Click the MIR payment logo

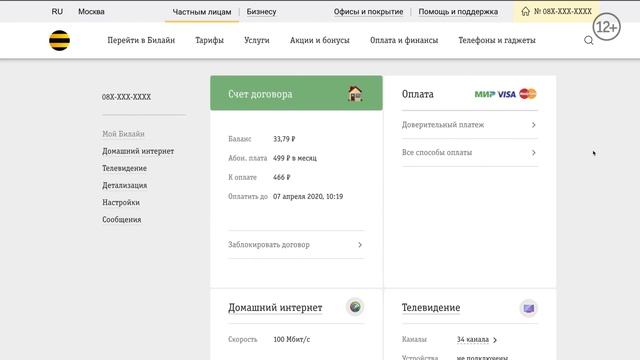click(x=485, y=94)
